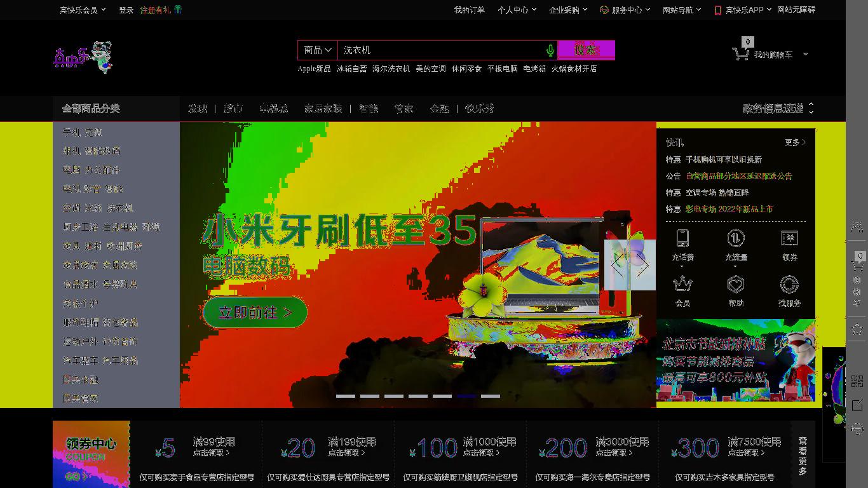Select the 国美管家 category
This screenshot has width=868, height=488.
coord(80,398)
